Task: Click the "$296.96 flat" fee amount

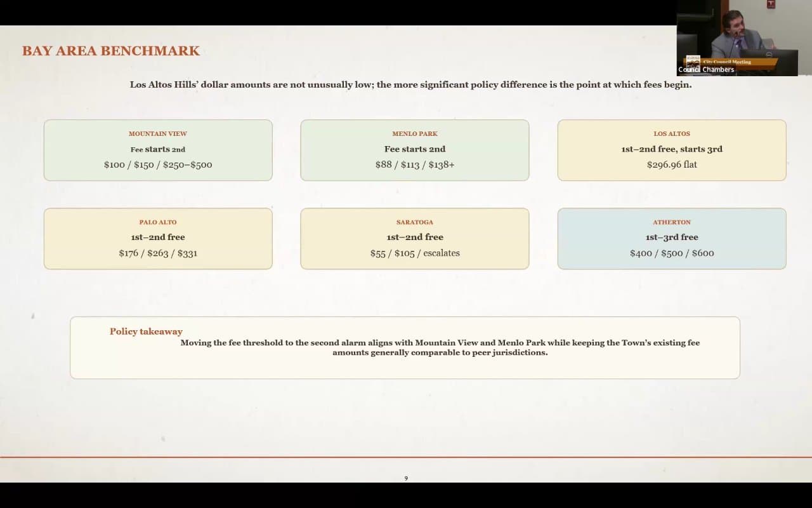Action: 672,164
